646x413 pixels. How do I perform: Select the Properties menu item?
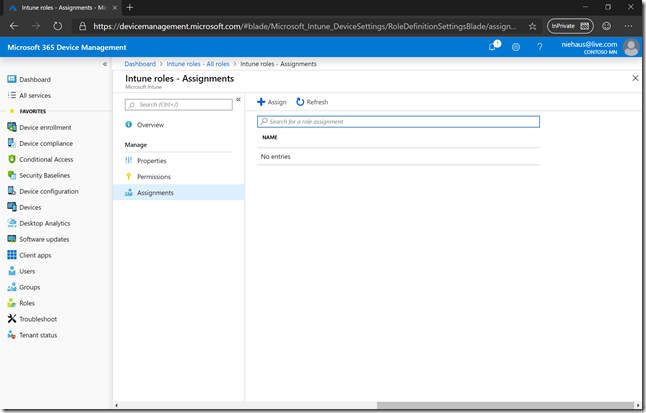coord(151,160)
